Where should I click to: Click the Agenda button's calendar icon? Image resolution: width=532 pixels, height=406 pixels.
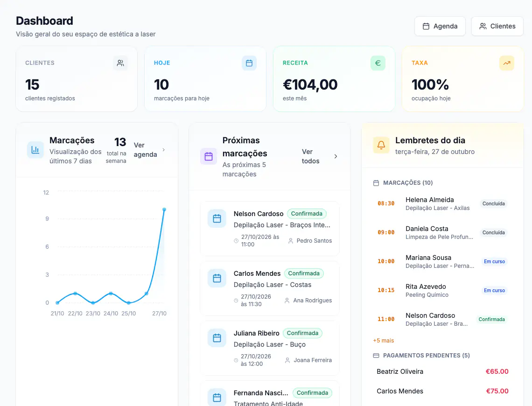426,26
